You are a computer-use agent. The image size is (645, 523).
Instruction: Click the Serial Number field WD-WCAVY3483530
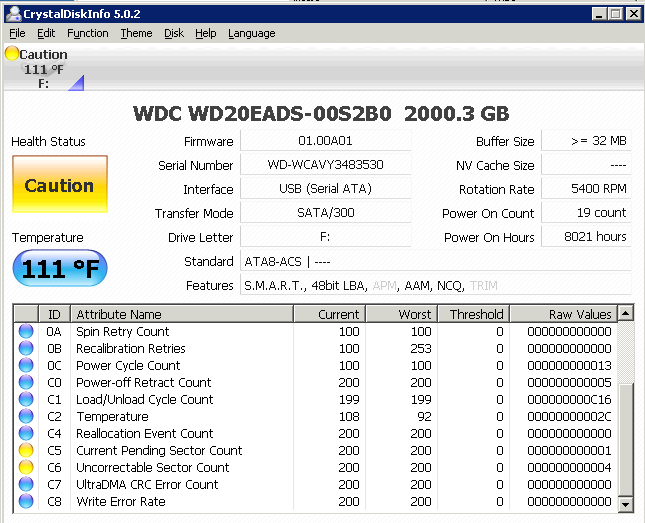click(325, 165)
